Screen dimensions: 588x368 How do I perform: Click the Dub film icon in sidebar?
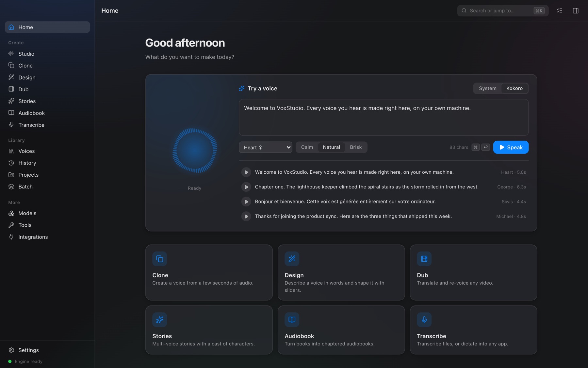pyautogui.click(x=11, y=89)
